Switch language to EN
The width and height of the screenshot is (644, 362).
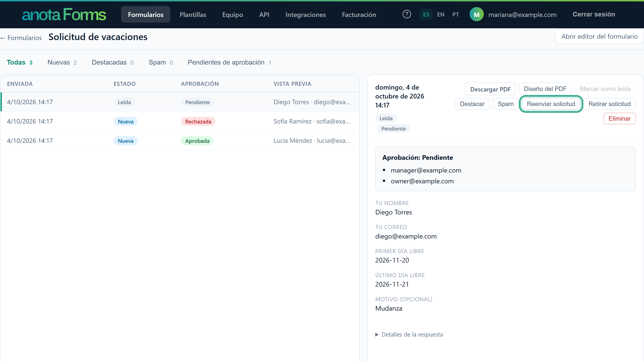441,15
